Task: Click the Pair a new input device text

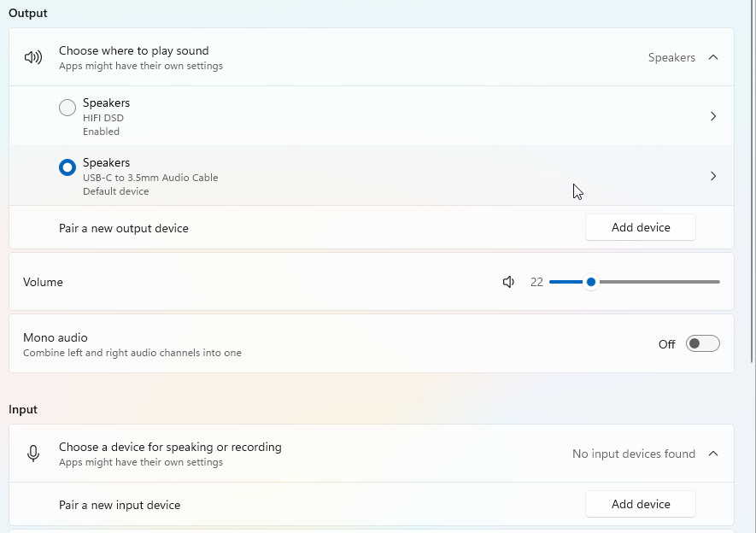Action: (x=120, y=505)
